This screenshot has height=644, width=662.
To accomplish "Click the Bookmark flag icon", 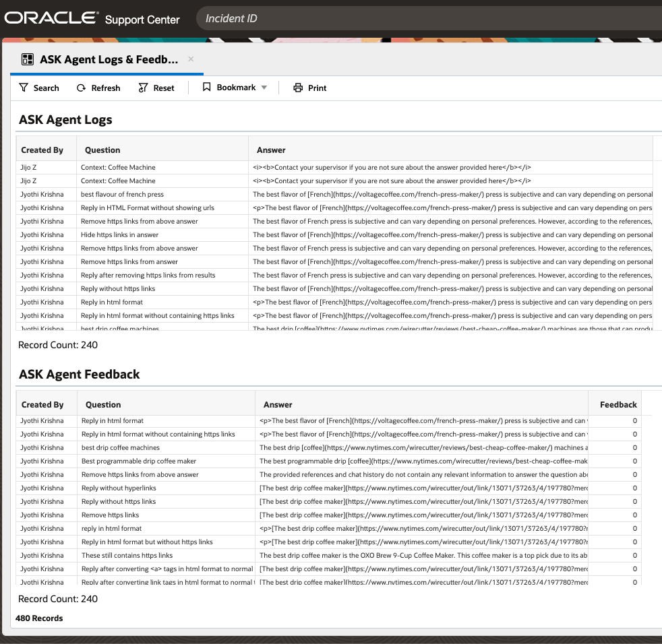I will coord(206,87).
